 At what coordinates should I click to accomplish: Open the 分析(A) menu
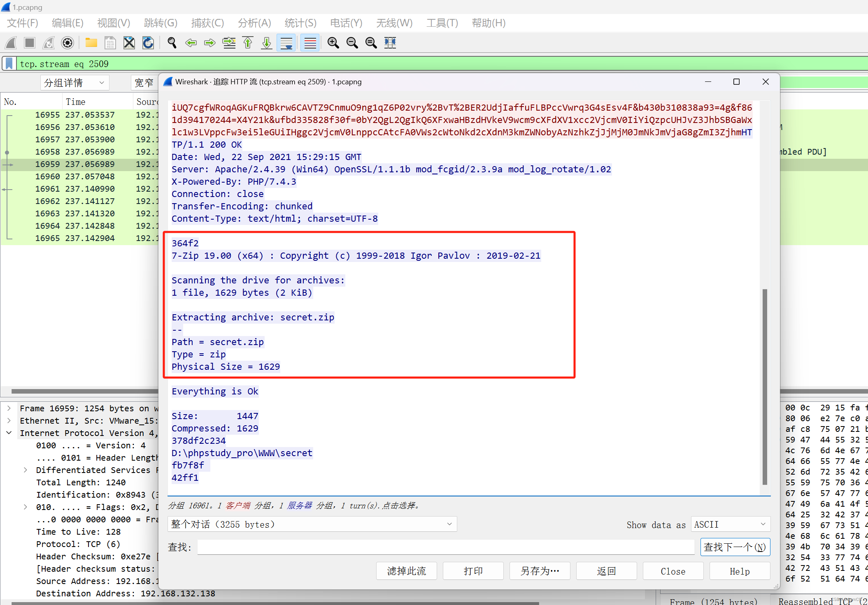[255, 23]
